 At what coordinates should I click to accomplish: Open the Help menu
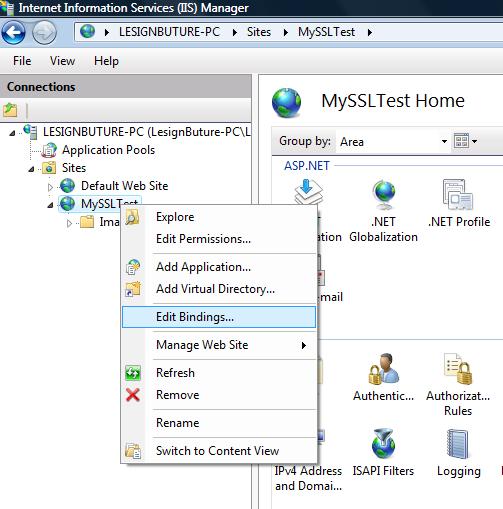106,61
